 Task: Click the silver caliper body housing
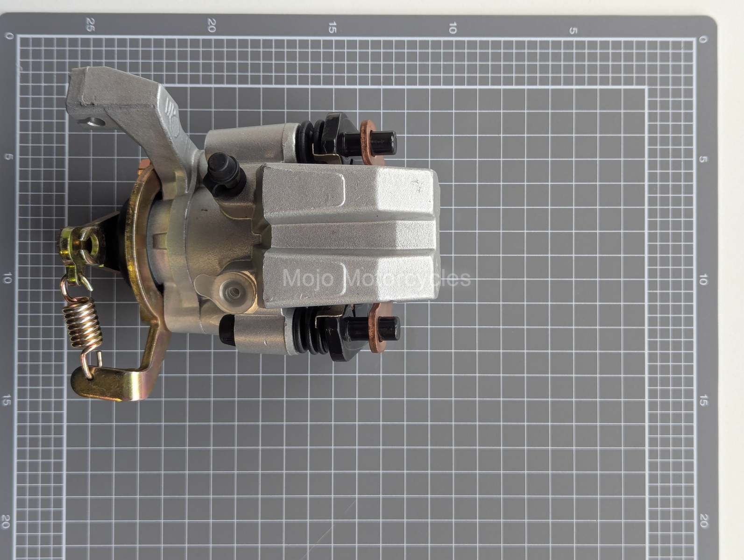pyautogui.click(x=350, y=236)
